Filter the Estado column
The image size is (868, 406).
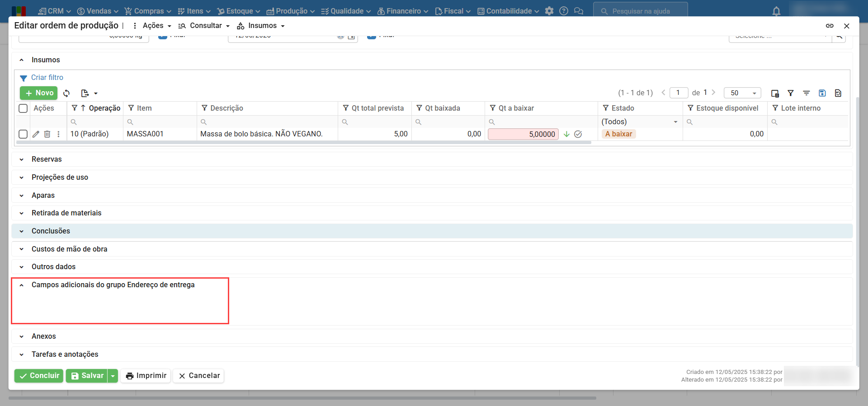pyautogui.click(x=606, y=108)
